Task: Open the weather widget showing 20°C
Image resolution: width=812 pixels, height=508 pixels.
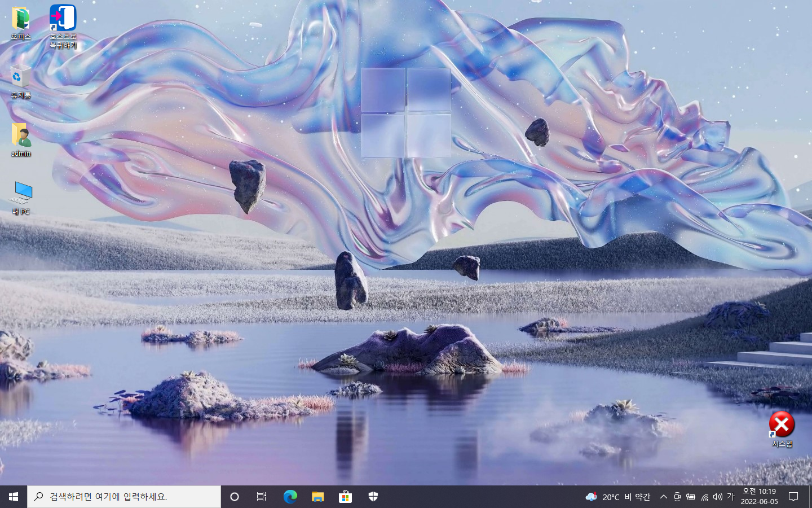Action: [x=618, y=497]
